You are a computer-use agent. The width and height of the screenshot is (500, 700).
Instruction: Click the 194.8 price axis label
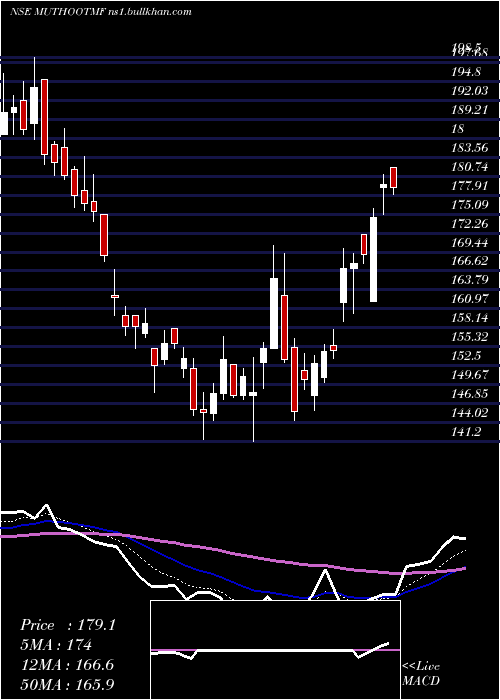(465, 72)
